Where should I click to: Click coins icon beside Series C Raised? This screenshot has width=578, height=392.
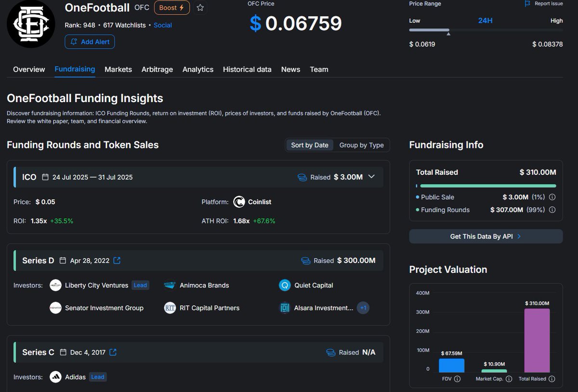331,353
